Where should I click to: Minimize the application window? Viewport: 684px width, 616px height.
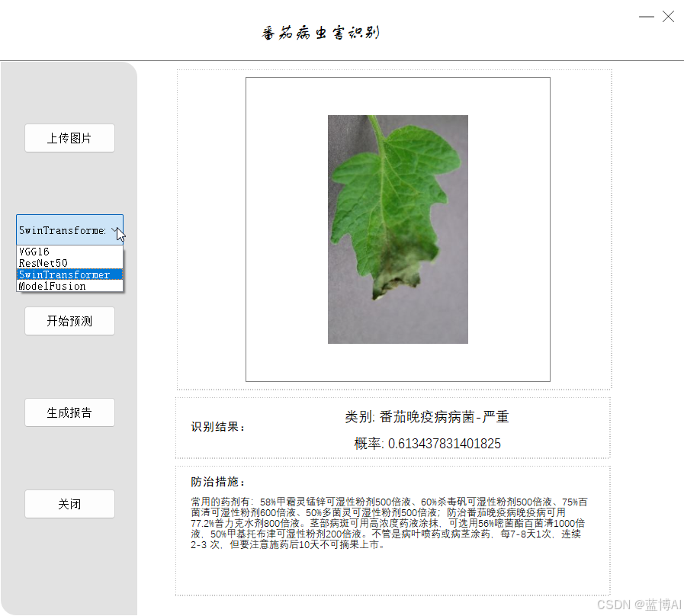click(645, 16)
